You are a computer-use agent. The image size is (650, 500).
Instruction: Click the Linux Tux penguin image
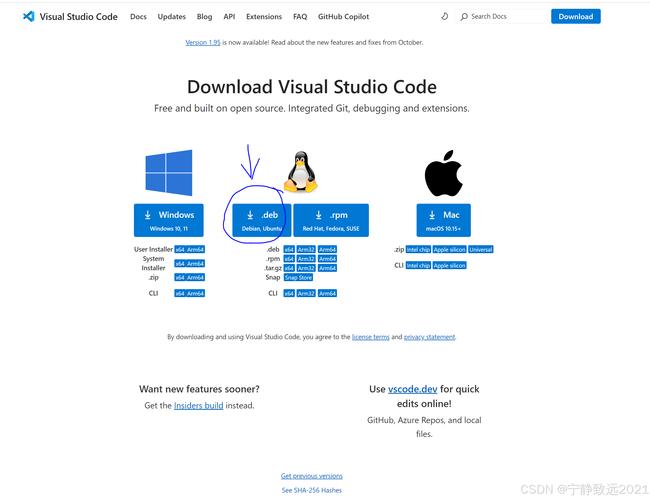301,172
